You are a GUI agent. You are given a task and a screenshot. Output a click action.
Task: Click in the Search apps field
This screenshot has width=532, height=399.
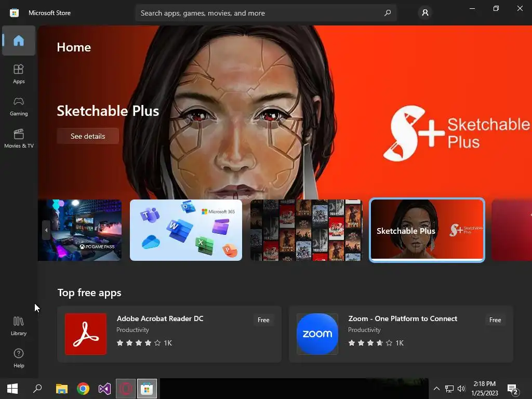coord(265,13)
